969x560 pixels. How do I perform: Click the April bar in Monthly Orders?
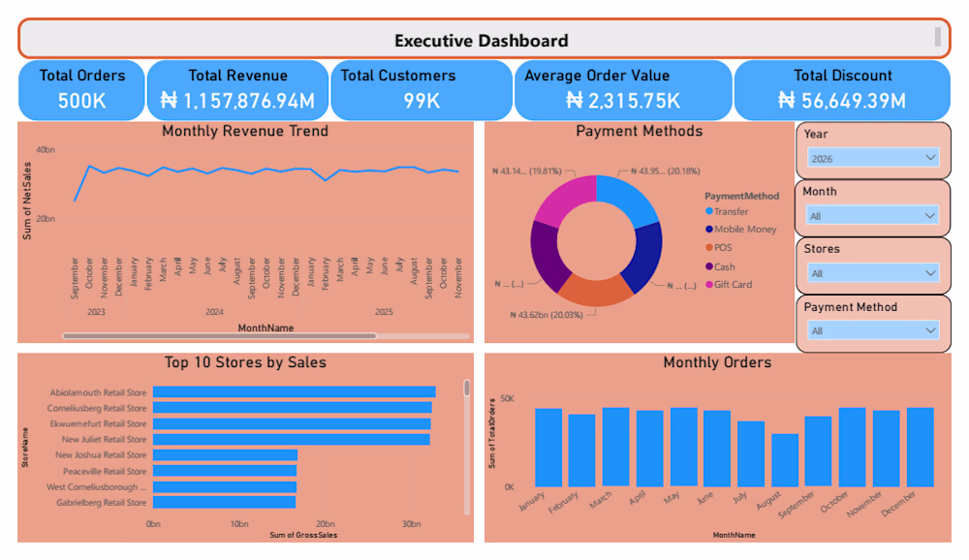coord(649,449)
